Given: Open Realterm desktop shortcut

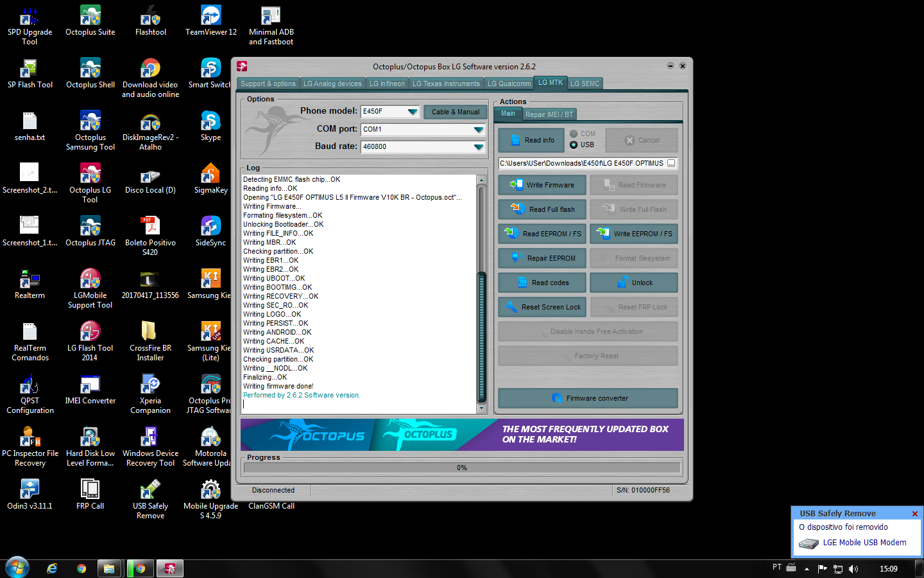Looking at the screenshot, I should tap(30, 284).
